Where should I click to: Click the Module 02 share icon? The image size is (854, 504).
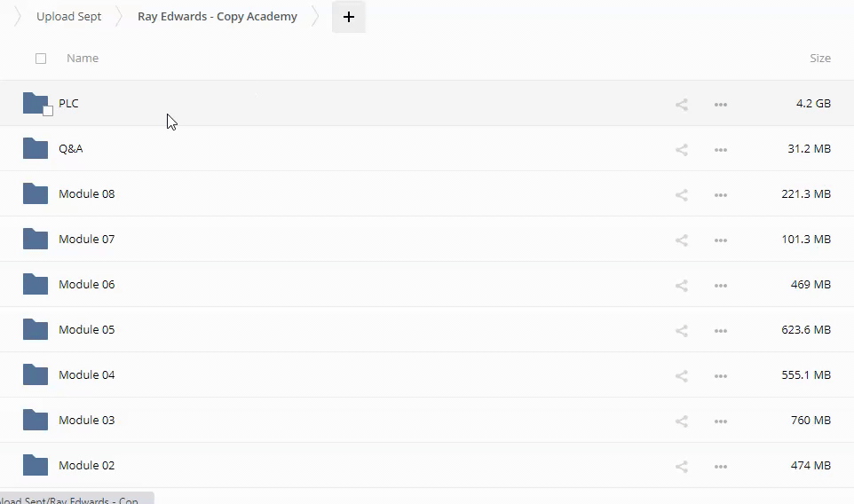pyautogui.click(x=682, y=466)
